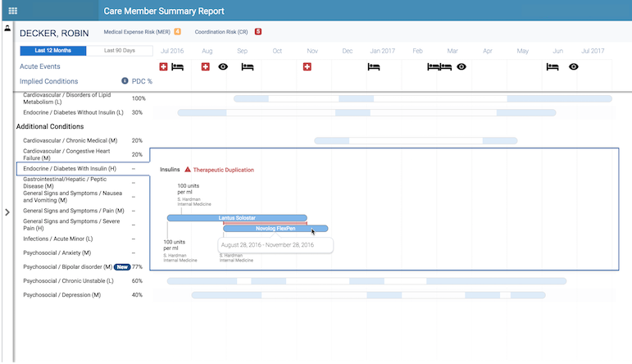Click the first bed icon in February
Viewport: 632px width, 364px height.
coord(434,66)
